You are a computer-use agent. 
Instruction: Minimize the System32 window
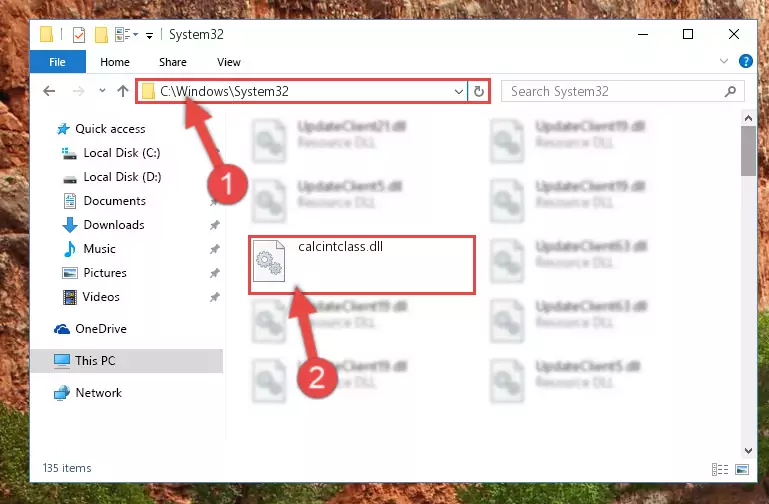coord(643,34)
